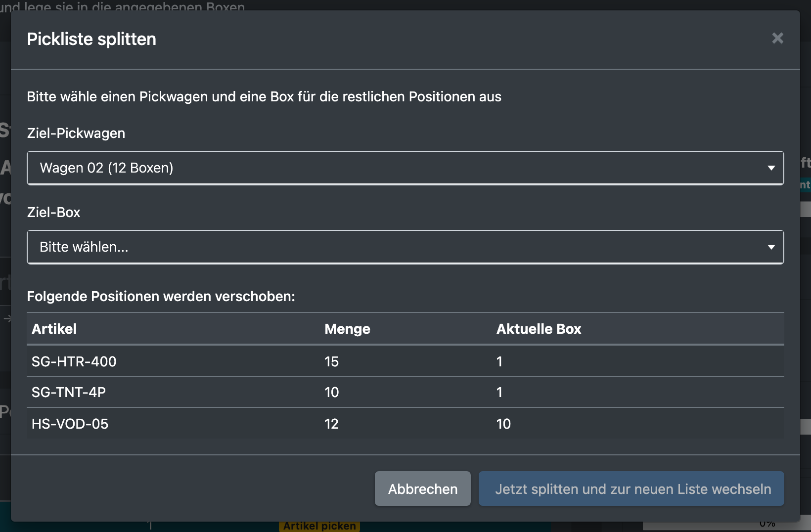
Task: Click current box 1 in SG-HTR-400 row
Action: pyautogui.click(x=499, y=361)
